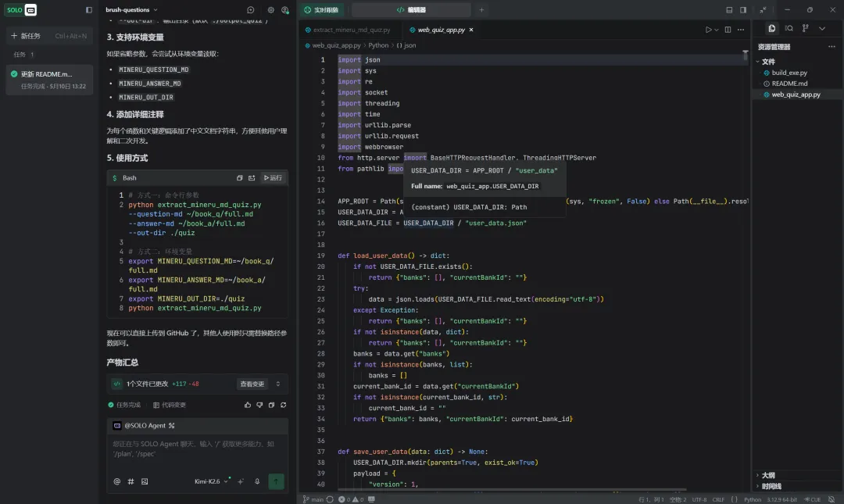Viewport: 844px width, 504px height.
Task: Open 代码变更 code changes link
Action: click(170, 405)
